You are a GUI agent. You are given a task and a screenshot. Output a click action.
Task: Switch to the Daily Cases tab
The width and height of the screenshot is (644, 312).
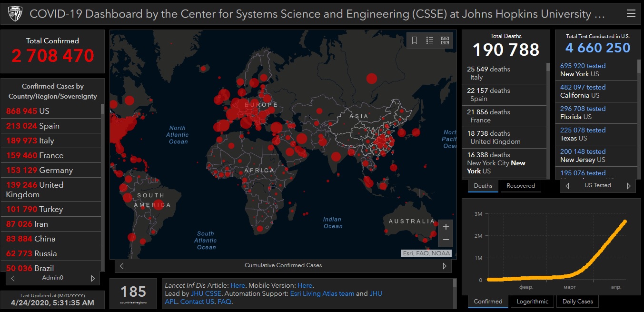click(x=577, y=302)
